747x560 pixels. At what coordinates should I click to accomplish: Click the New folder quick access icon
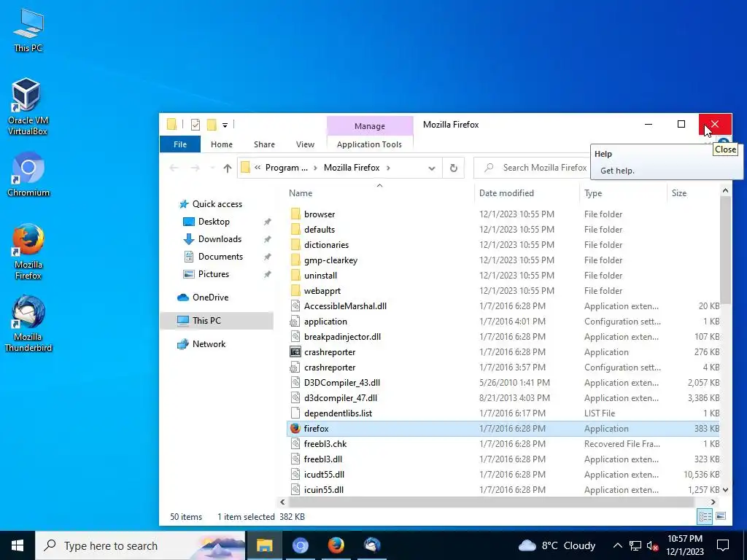[212, 125]
